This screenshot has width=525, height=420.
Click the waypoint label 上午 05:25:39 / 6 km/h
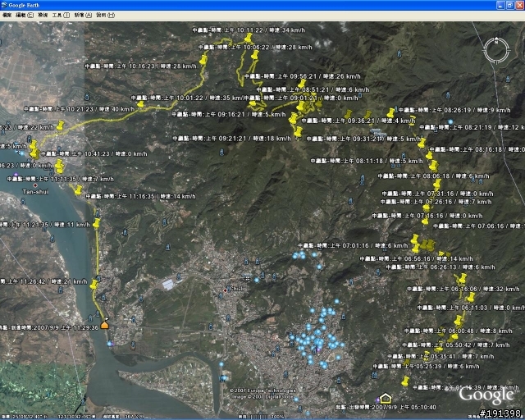coord(427,367)
